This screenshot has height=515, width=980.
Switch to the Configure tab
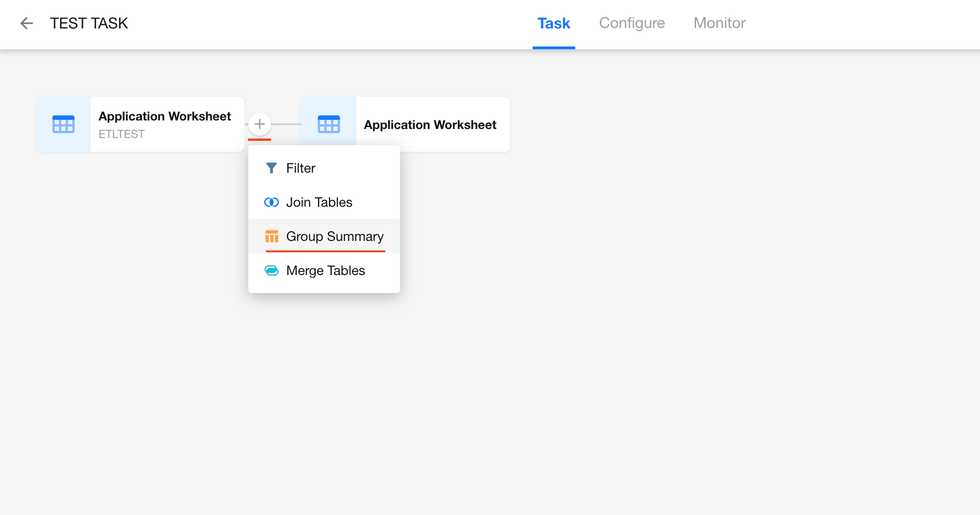632,23
